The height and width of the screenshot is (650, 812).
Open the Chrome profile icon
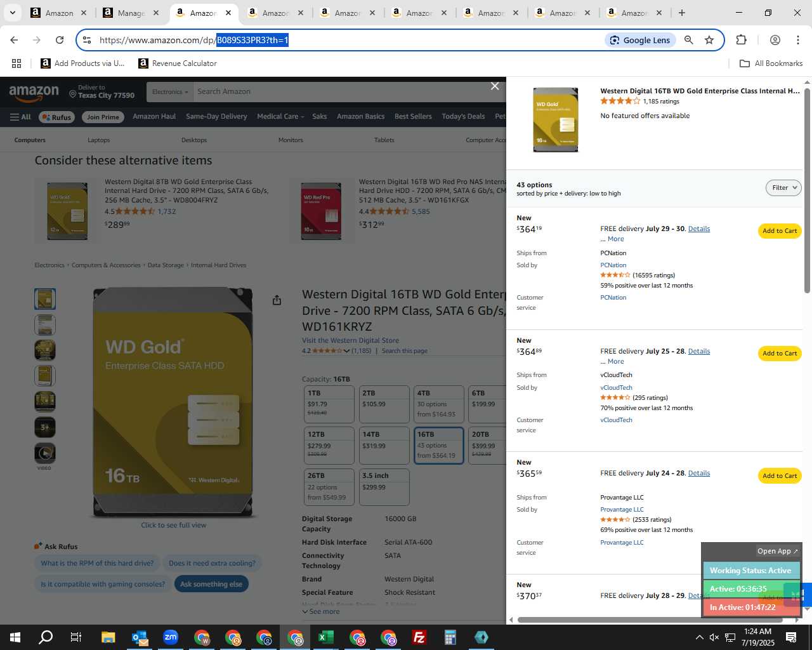tap(775, 40)
